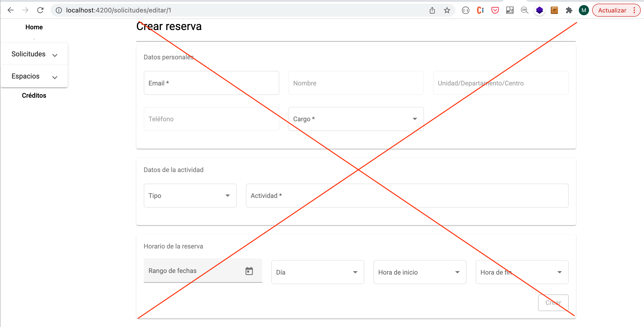Viewport: 644px width, 327px height.
Task: View site information icon in address bar
Action: coord(59,10)
